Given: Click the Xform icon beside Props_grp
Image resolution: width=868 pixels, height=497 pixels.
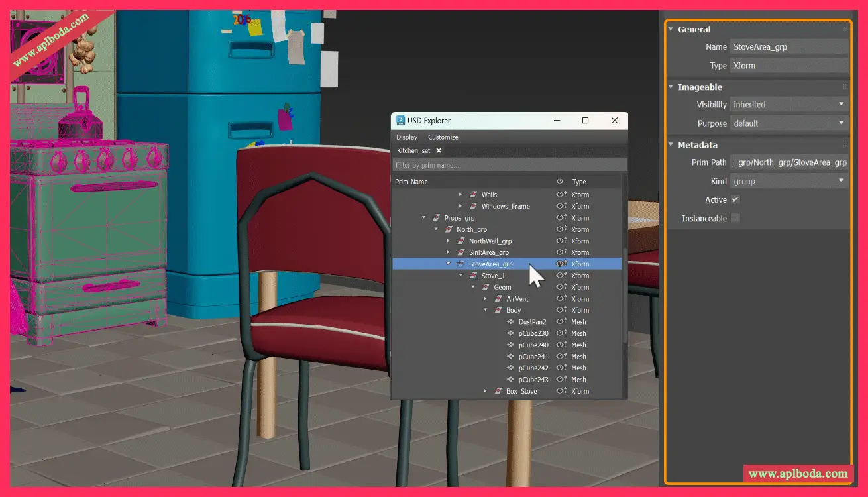Looking at the screenshot, I should click(436, 218).
